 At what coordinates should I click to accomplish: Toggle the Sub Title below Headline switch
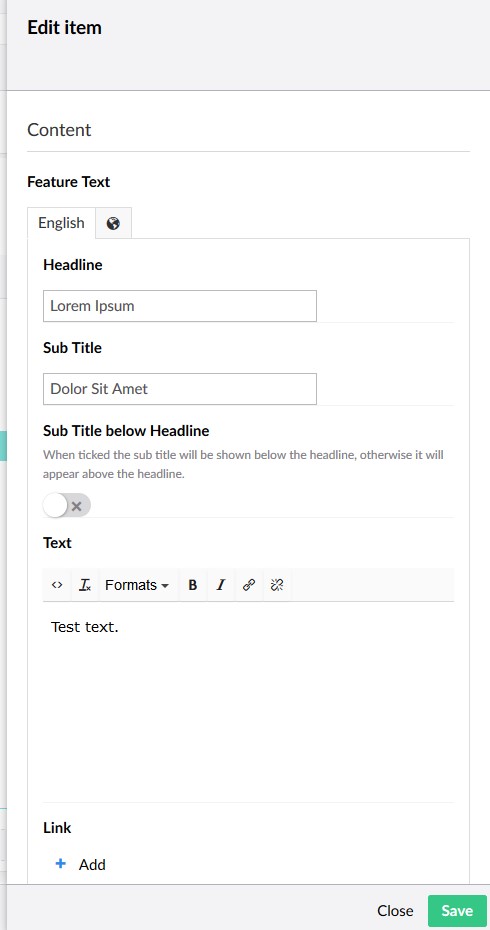click(67, 505)
